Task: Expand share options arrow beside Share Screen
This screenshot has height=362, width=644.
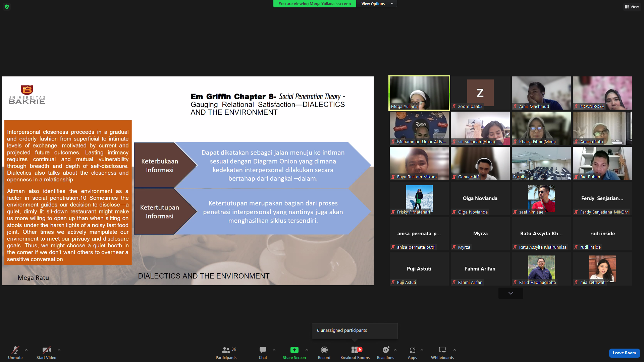Action: point(307,350)
